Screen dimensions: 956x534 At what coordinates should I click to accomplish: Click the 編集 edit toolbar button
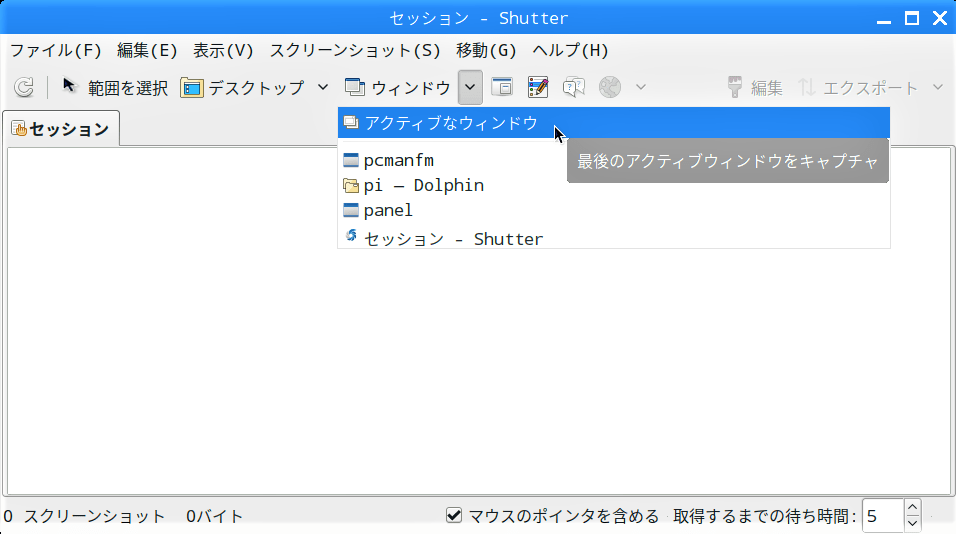click(x=755, y=87)
